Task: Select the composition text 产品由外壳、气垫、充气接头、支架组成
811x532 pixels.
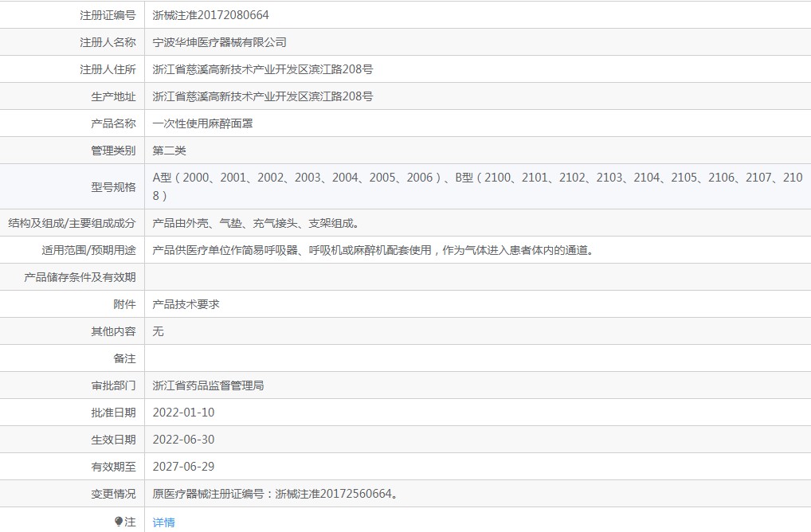Action: pos(256,223)
